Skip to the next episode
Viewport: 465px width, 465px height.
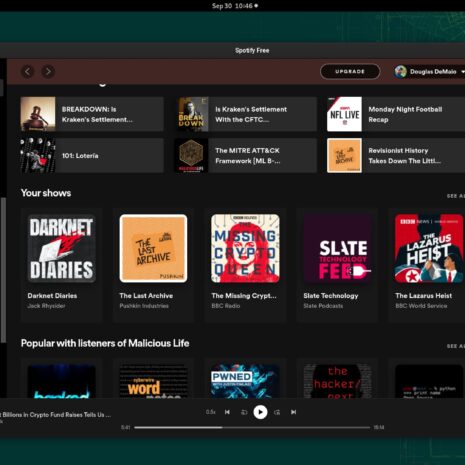coord(293,412)
